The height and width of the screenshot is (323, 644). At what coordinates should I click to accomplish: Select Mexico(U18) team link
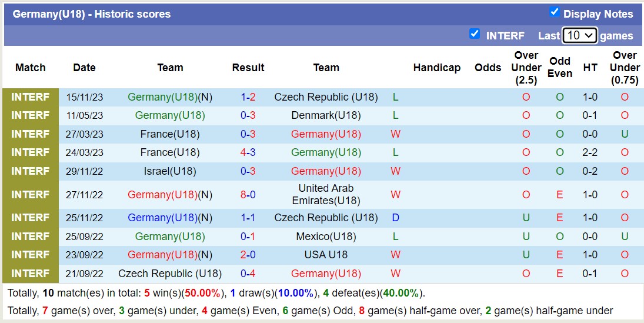pyautogui.click(x=326, y=237)
